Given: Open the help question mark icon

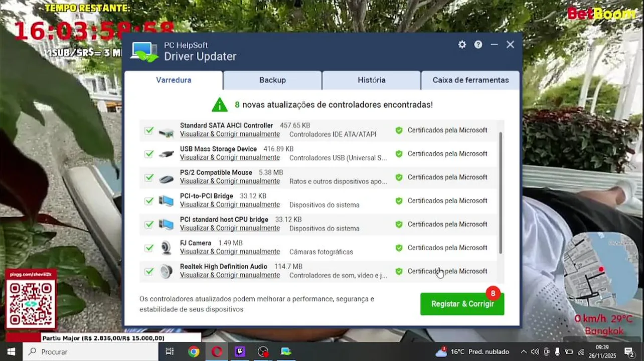Looking at the screenshot, I should (478, 45).
